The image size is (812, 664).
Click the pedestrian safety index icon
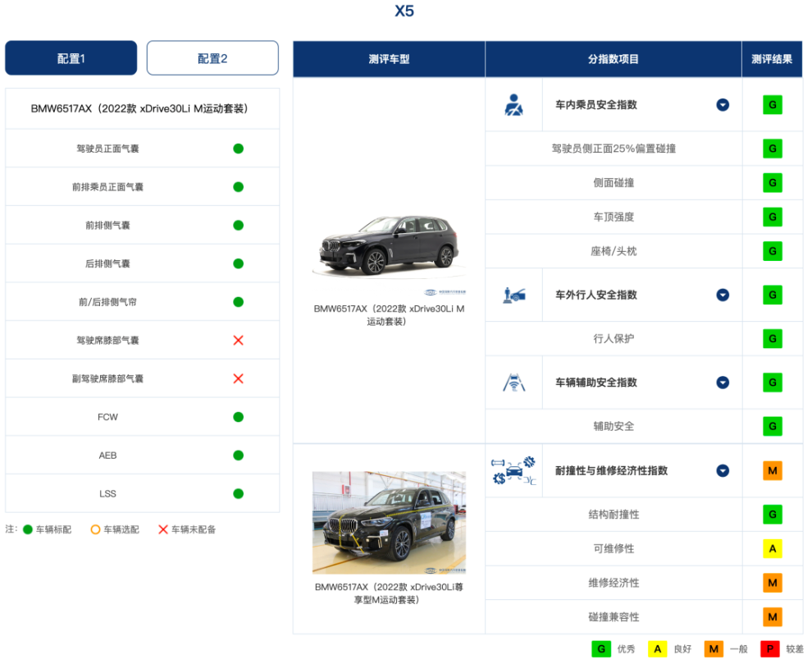tap(514, 295)
